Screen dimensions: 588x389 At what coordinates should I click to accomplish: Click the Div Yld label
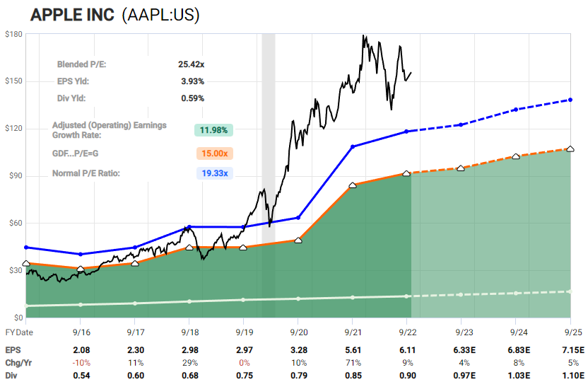pyautogui.click(x=71, y=98)
